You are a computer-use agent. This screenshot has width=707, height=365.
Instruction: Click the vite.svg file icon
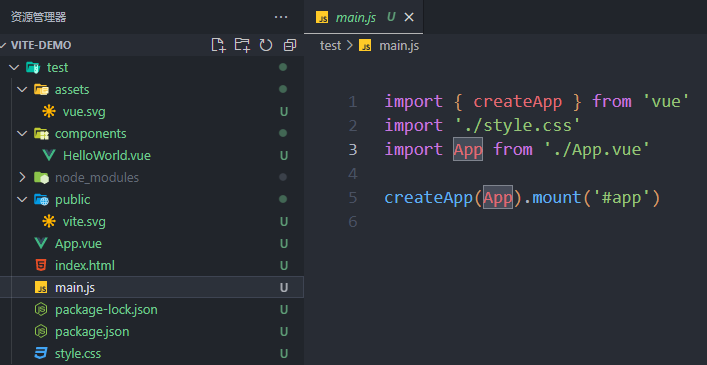49,221
